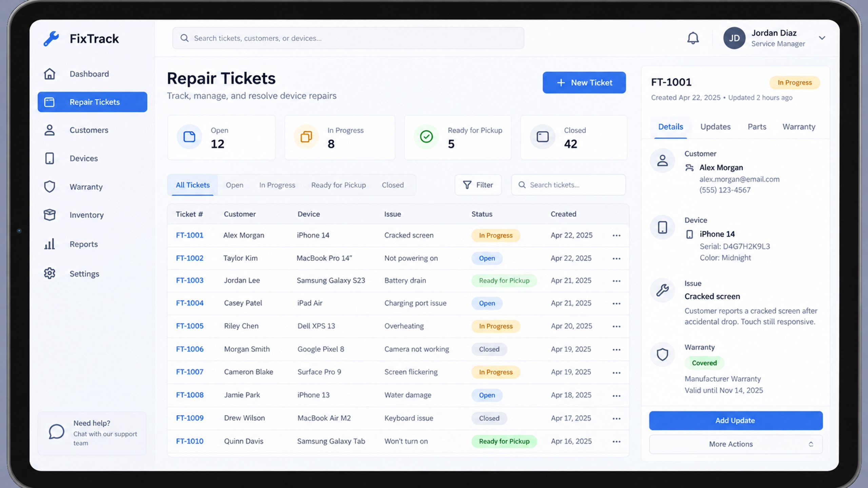Select the Updates tab for FT-1001
The image size is (868, 488).
(715, 127)
